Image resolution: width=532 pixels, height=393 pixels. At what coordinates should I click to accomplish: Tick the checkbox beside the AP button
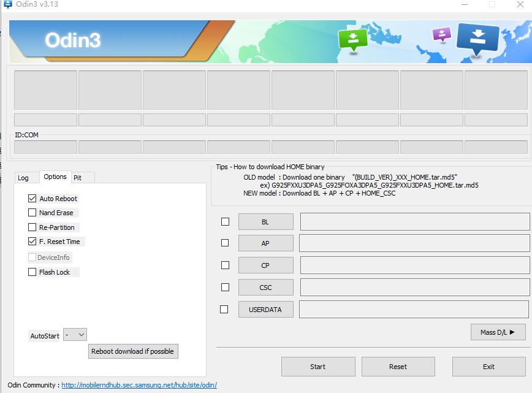(x=225, y=243)
